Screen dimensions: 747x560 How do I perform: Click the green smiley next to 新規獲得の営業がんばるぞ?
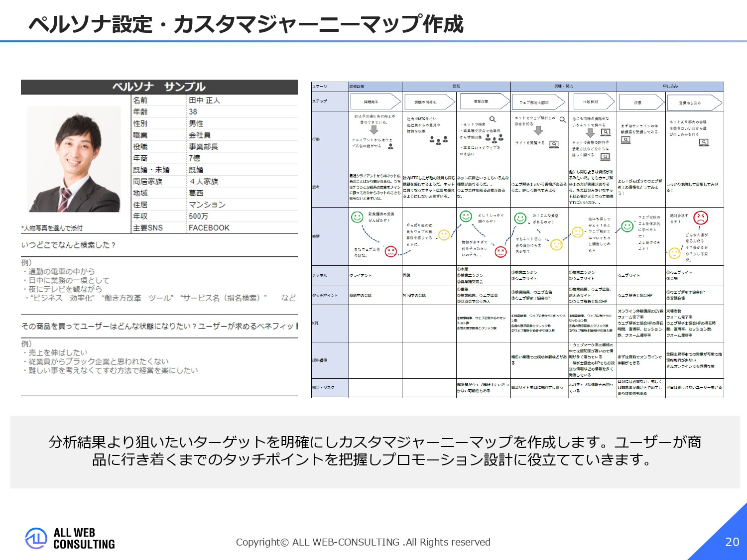357,217
